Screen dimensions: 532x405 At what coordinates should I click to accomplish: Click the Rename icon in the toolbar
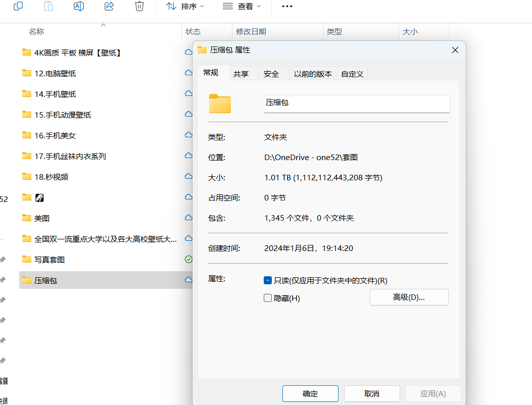[x=79, y=7]
